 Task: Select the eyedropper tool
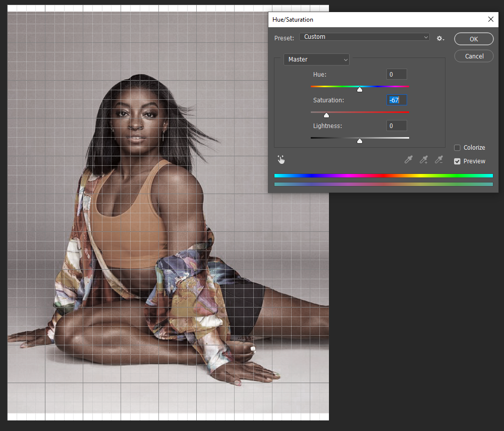coord(409,160)
